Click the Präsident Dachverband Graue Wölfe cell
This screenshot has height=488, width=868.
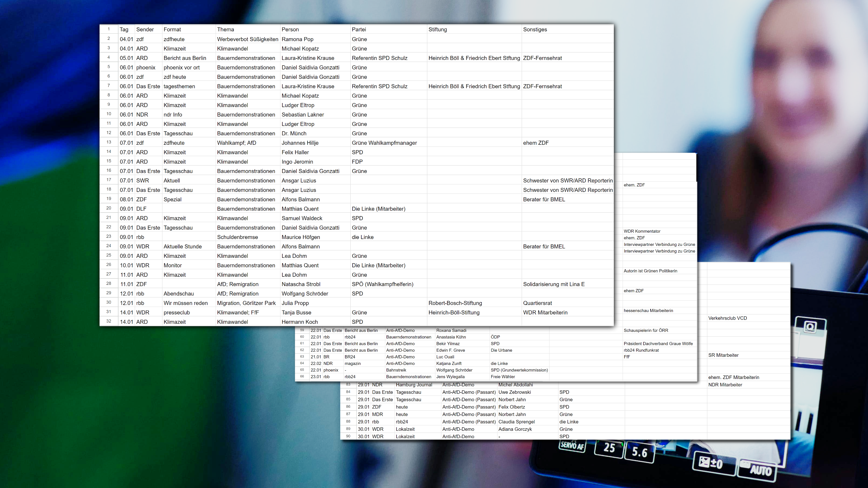coord(658,343)
